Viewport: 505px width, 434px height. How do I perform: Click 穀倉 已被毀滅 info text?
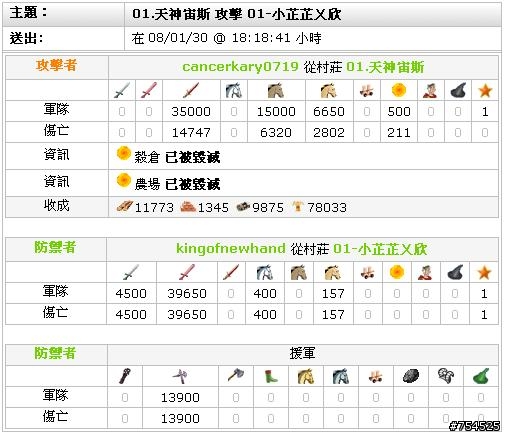click(177, 157)
